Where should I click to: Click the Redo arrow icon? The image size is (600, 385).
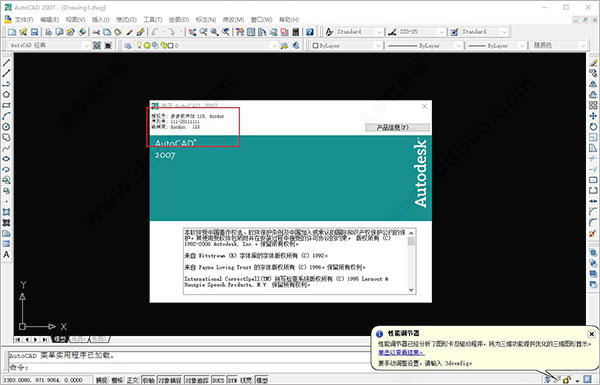[171, 32]
